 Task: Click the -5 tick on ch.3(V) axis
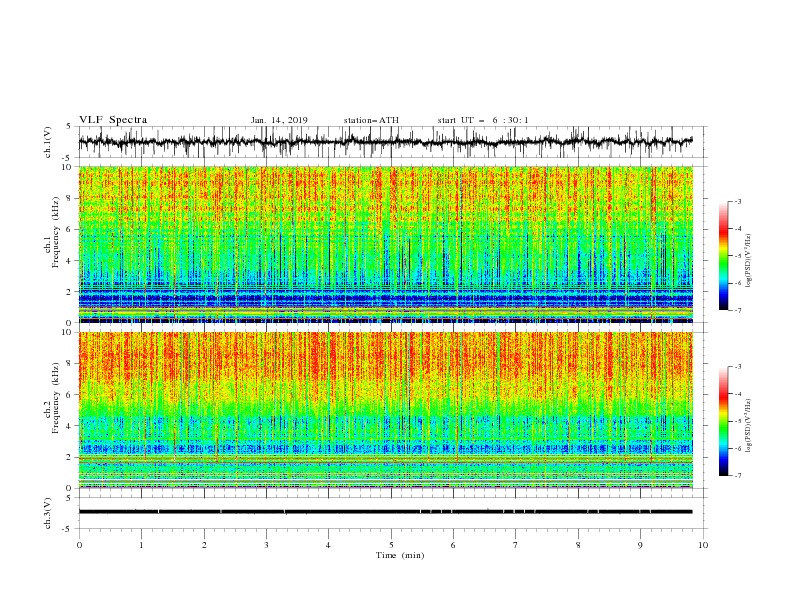click(x=68, y=529)
